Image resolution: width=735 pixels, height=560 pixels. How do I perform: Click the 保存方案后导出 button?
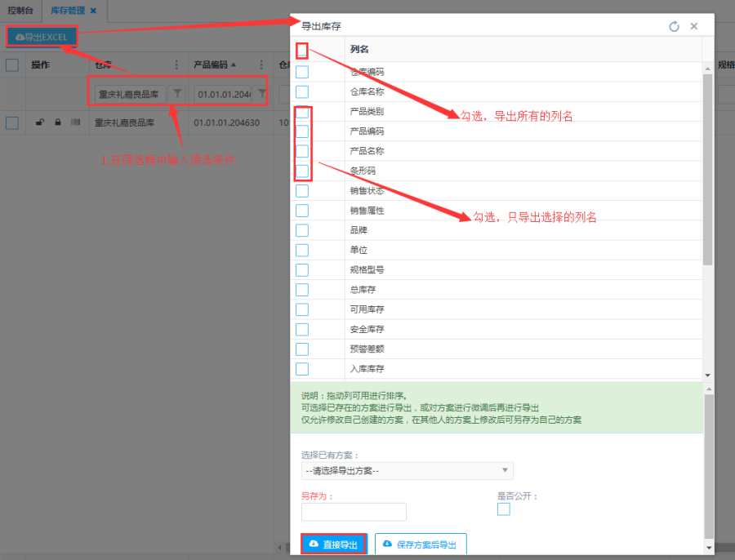(421, 544)
